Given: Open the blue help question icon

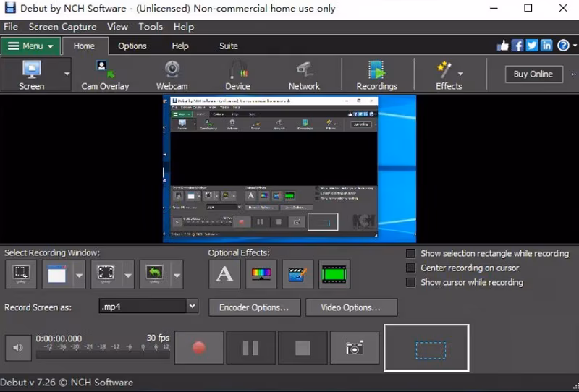Looking at the screenshot, I should tap(563, 46).
